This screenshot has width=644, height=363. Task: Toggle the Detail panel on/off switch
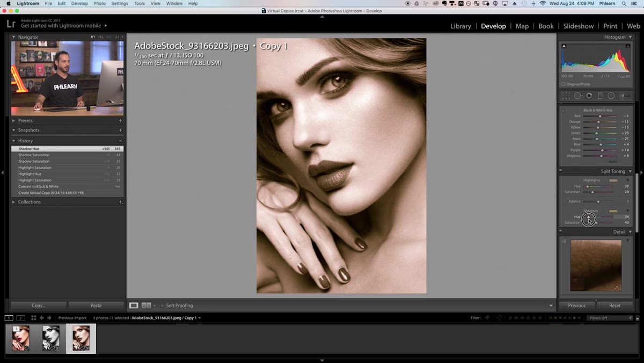click(561, 231)
